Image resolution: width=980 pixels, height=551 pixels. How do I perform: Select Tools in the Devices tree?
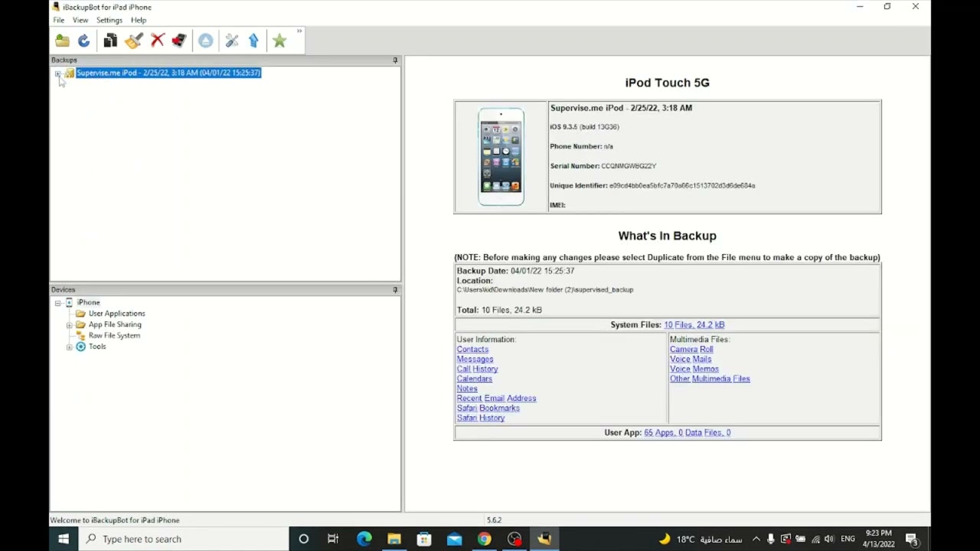[97, 347]
